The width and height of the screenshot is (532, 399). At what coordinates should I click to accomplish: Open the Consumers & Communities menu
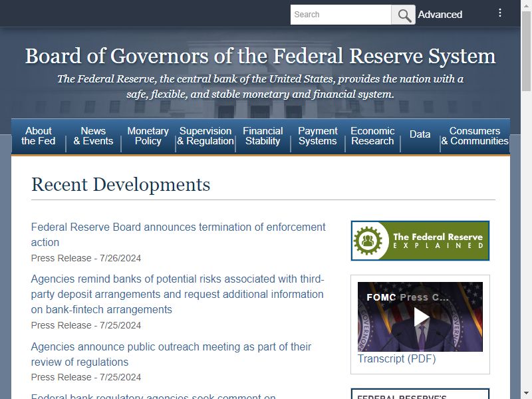tap(475, 136)
